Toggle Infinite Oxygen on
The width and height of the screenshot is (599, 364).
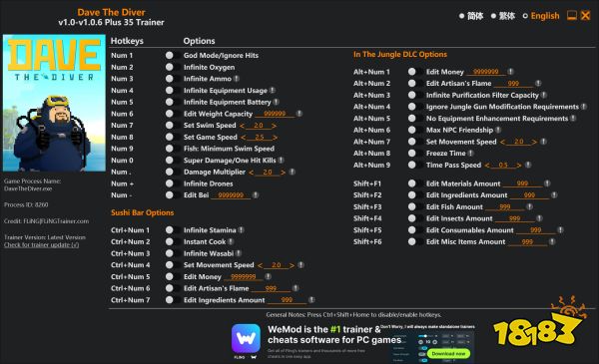pos(170,67)
